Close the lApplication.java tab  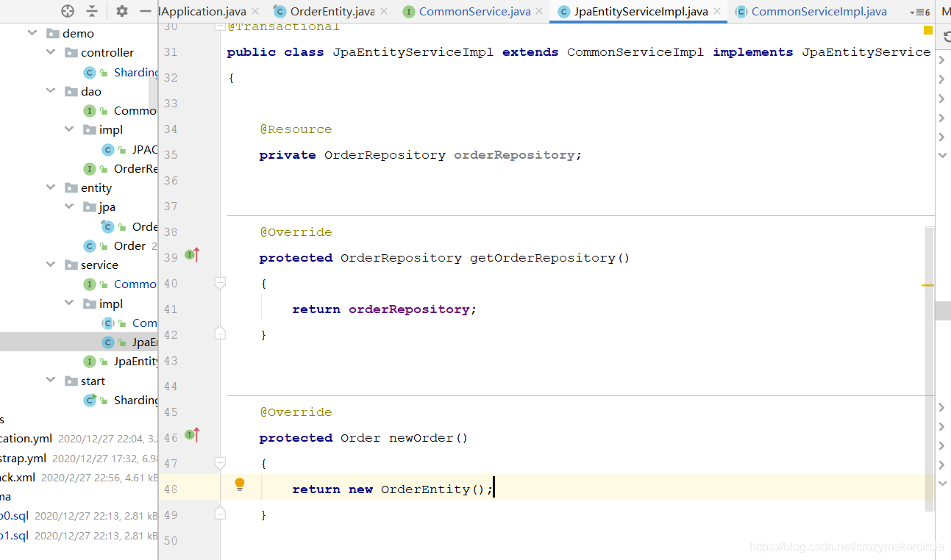(254, 12)
